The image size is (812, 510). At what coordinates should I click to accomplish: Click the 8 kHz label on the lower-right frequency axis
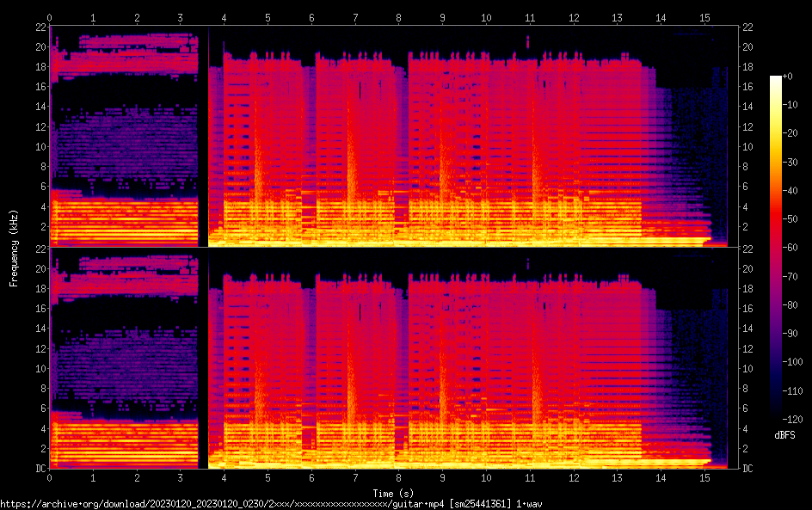point(748,388)
